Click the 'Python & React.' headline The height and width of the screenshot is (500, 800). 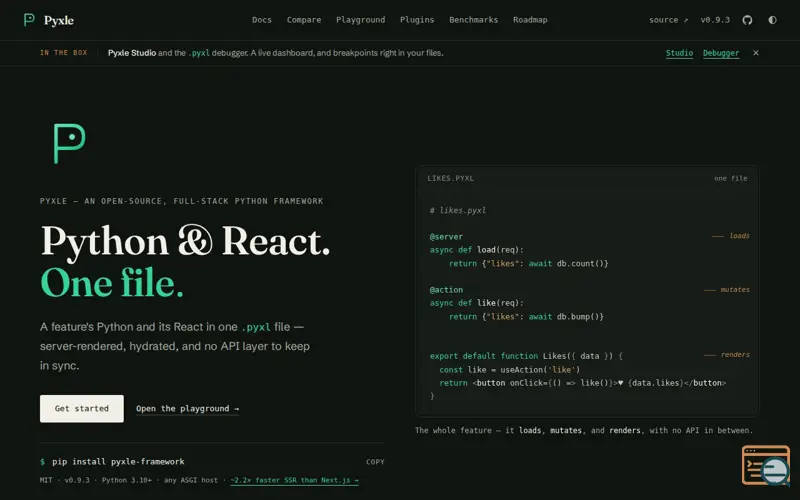[185, 241]
